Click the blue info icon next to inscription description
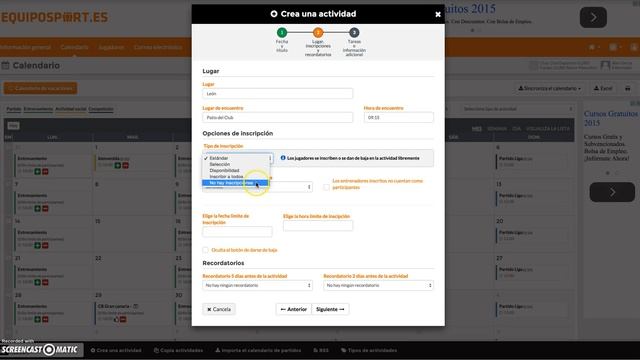 click(283, 158)
